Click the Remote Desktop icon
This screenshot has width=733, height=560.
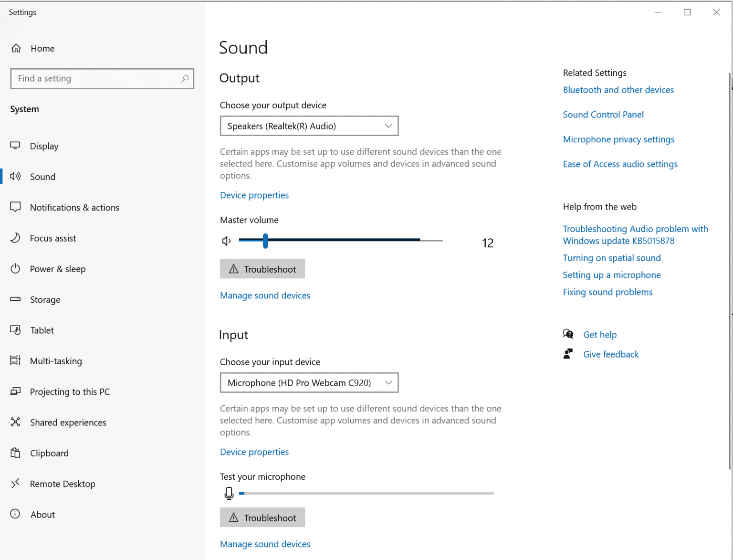click(16, 484)
